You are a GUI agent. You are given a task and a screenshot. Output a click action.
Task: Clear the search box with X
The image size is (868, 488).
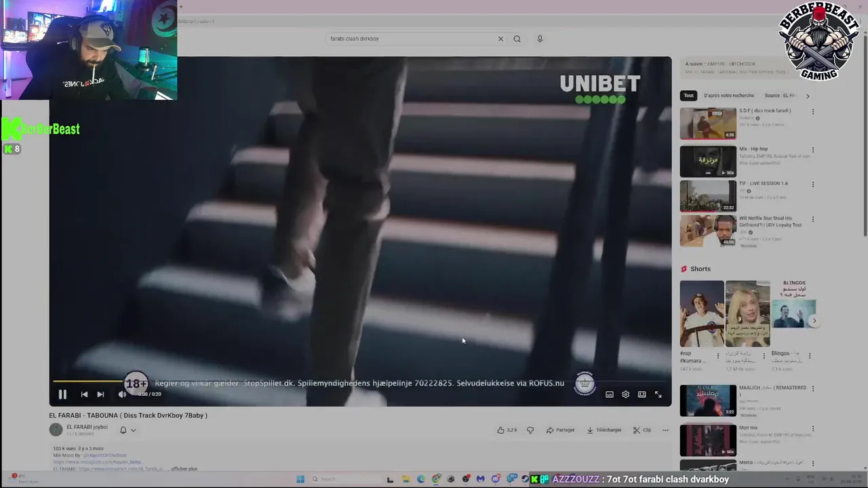tap(500, 39)
